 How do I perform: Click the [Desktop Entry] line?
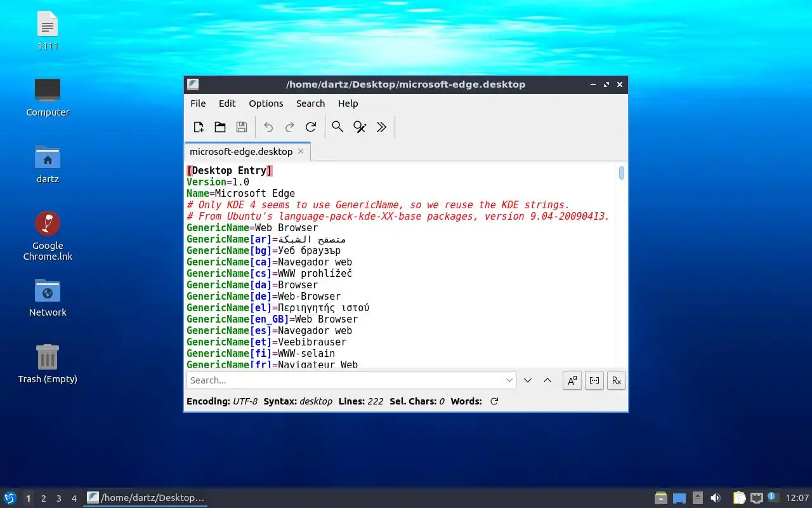[230, 171]
